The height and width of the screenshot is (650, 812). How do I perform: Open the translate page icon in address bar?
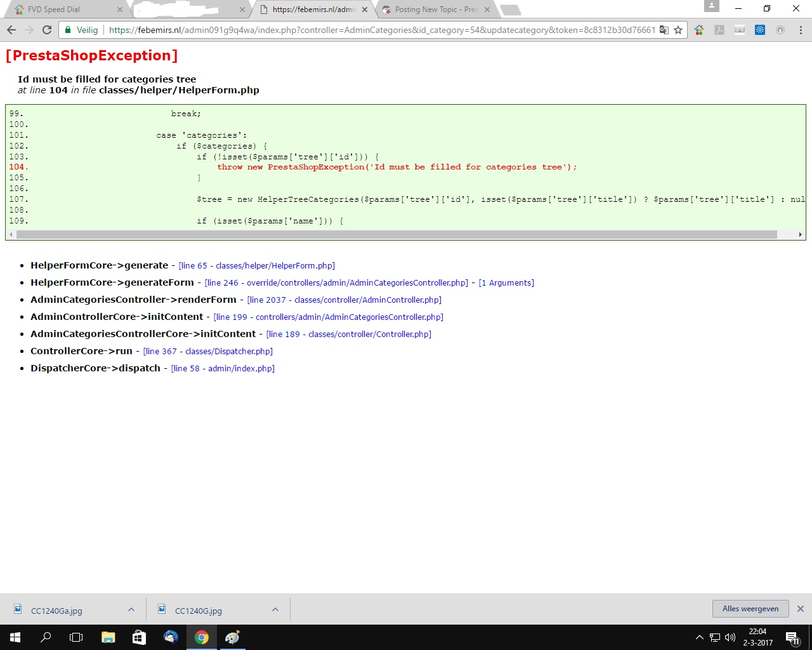(664, 30)
